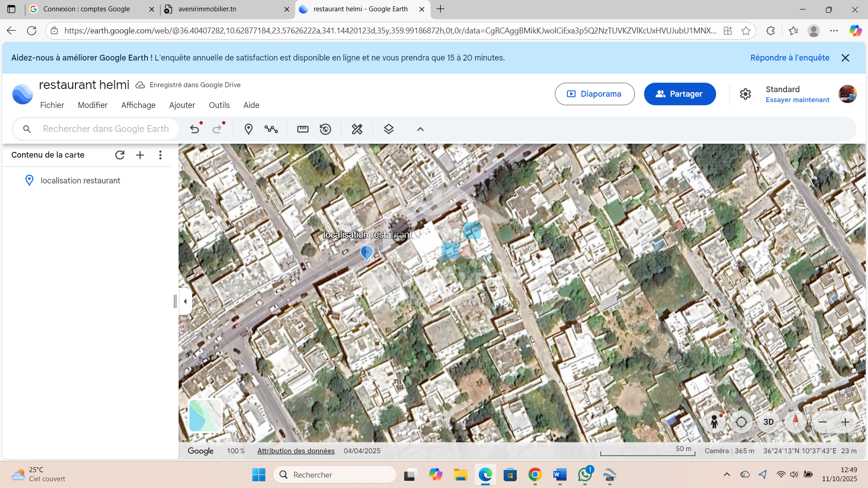This screenshot has width=868, height=488.
Task: Click the zoom in plus button
Action: tap(845, 422)
